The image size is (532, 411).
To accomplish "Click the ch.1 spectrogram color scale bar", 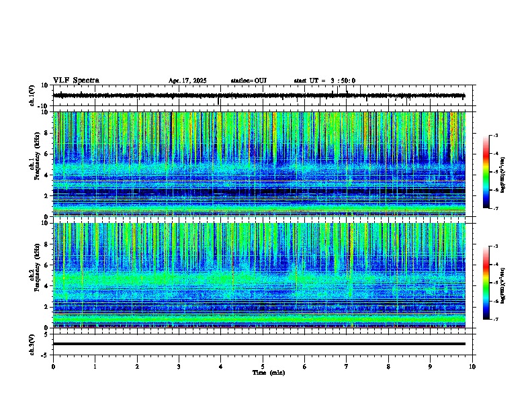I will tap(486, 172).
